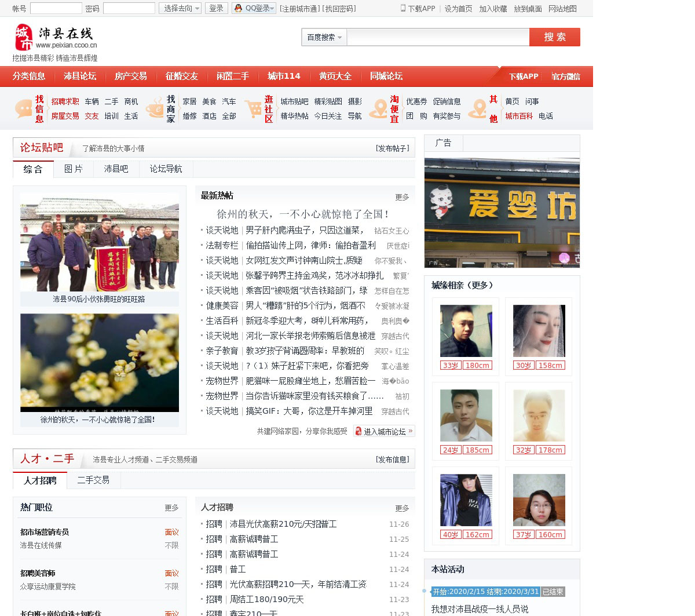Open the yellow flowers 徐州的秋天 thumbnail
The width and height of the screenshot is (695, 616).
click(100, 363)
